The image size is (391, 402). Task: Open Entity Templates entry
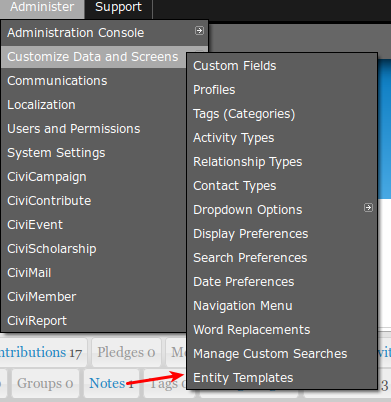[x=282, y=378]
